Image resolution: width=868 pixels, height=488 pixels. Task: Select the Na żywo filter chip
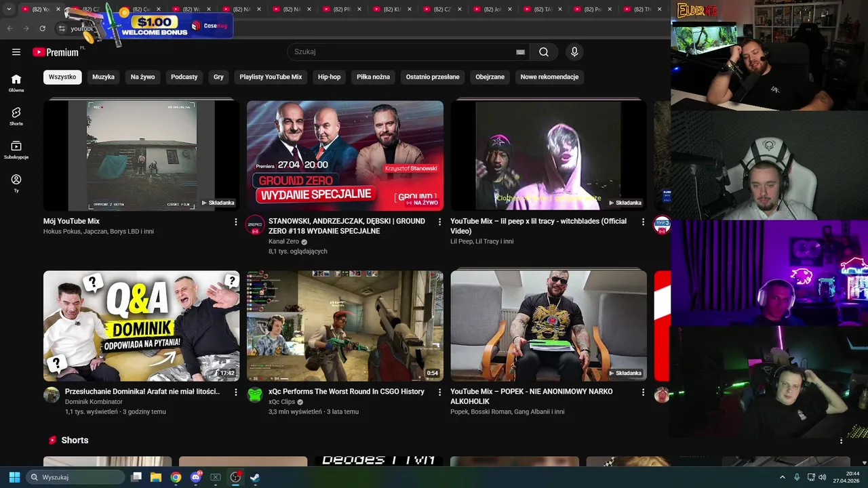coord(142,77)
